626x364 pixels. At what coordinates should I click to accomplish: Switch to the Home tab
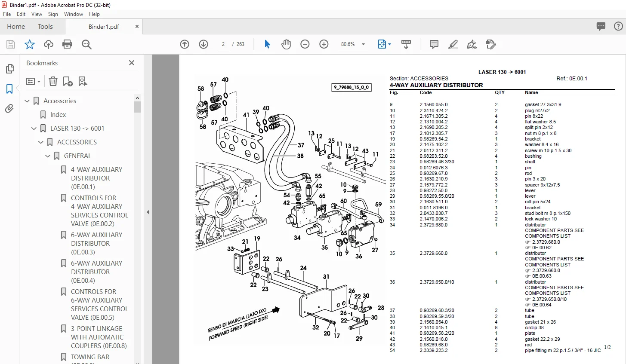(x=16, y=27)
